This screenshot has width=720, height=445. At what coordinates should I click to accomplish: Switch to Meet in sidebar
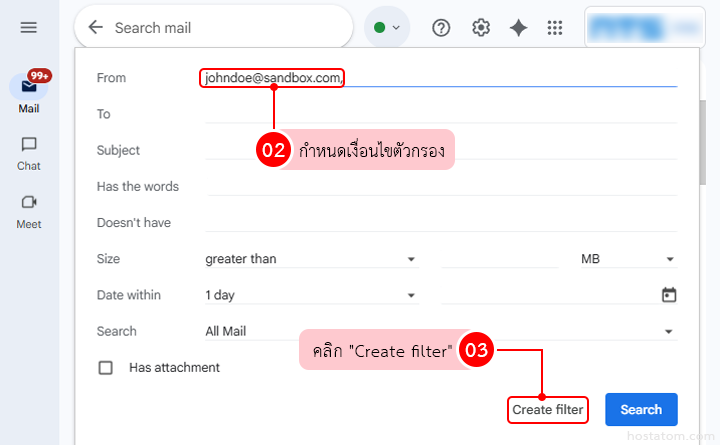[x=29, y=210]
